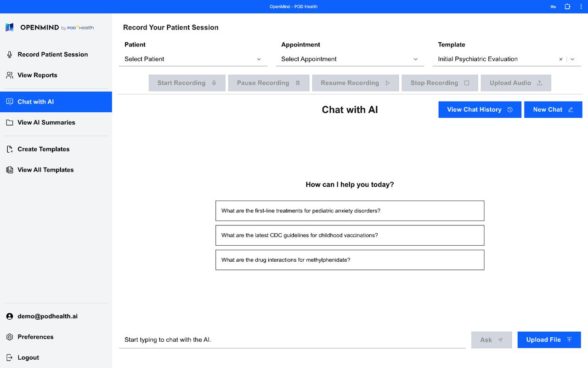Viewport: 588px width, 368px height.
Task: Open Record Patient Session in sidebar
Action: (x=52, y=54)
